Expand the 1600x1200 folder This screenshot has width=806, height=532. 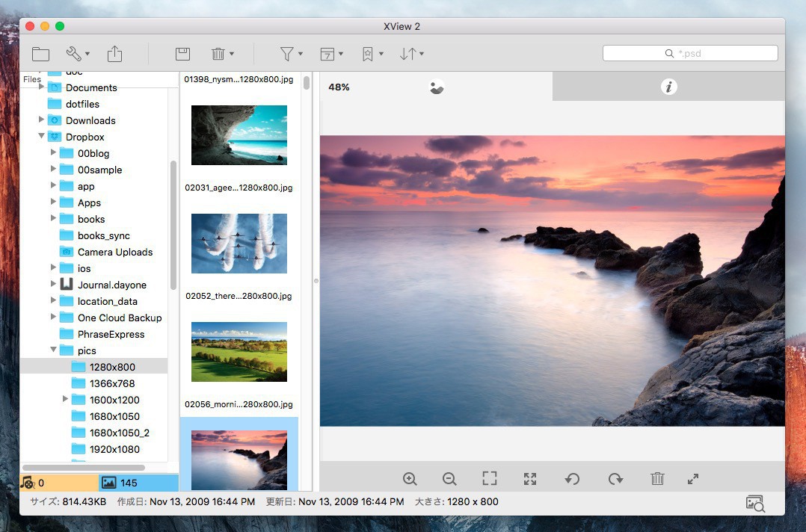pyautogui.click(x=66, y=400)
